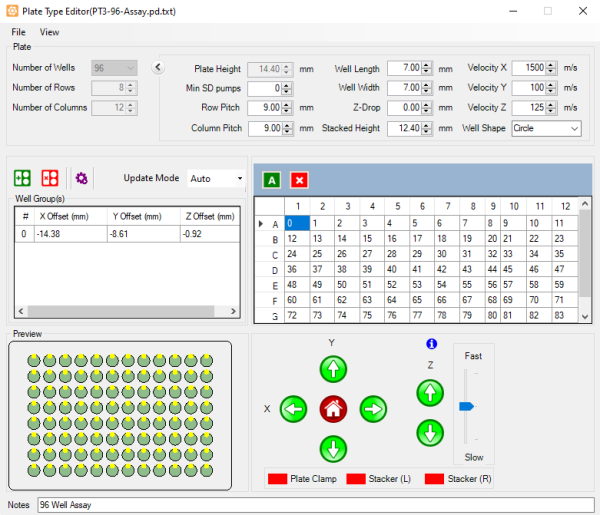Image resolution: width=600 pixels, height=515 pixels.
Task: Click the red remove well group icon
Action: click(x=50, y=178)
